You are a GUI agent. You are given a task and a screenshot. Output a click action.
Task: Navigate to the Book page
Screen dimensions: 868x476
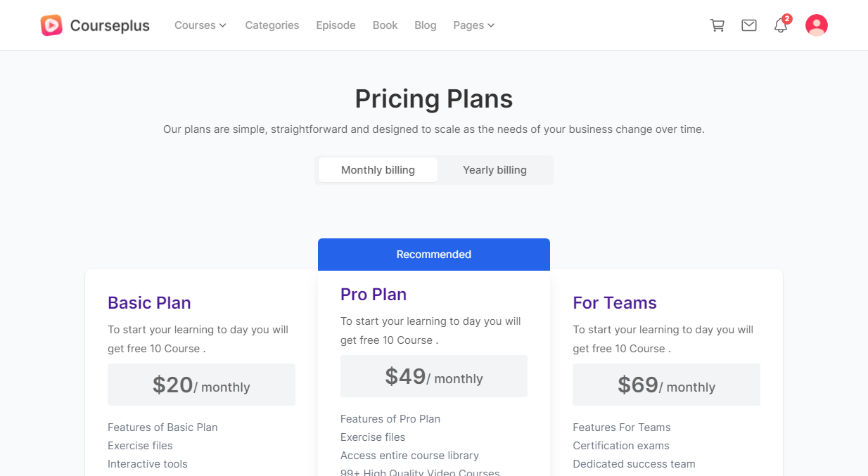[x=385, y=25]
